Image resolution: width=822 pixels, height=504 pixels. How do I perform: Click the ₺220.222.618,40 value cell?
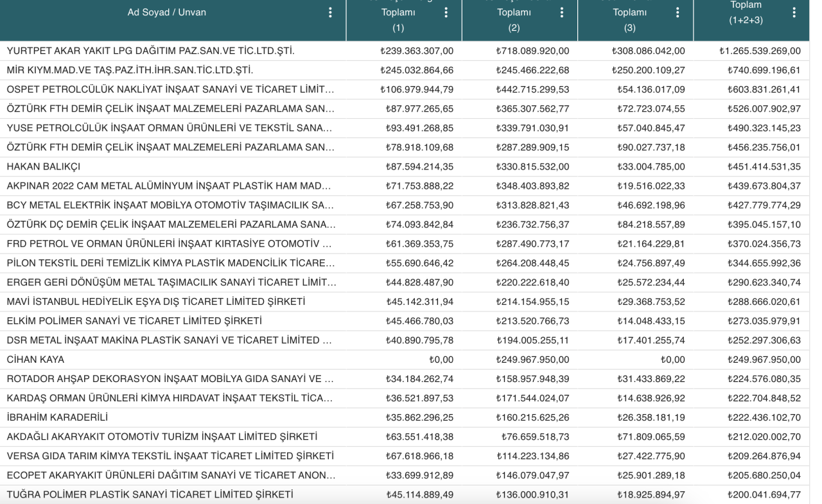[x=532, y=284]
